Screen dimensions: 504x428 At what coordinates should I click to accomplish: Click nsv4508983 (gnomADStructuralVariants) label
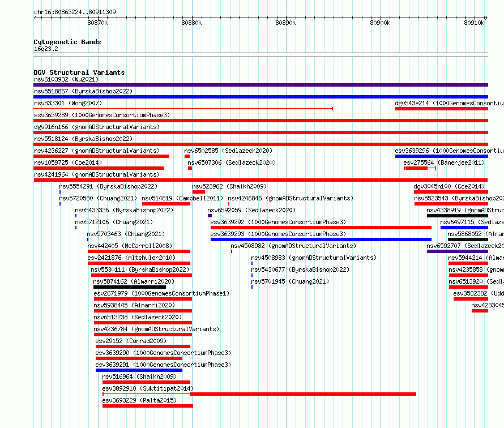(x=314, y=258)
